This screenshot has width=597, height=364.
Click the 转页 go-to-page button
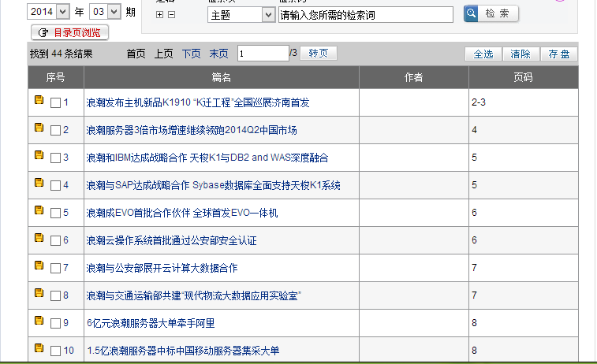tap(319, 54)
